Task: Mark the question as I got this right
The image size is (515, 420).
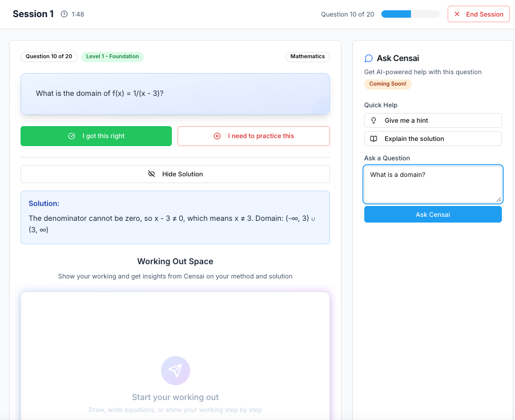Action: coord(96,136)
